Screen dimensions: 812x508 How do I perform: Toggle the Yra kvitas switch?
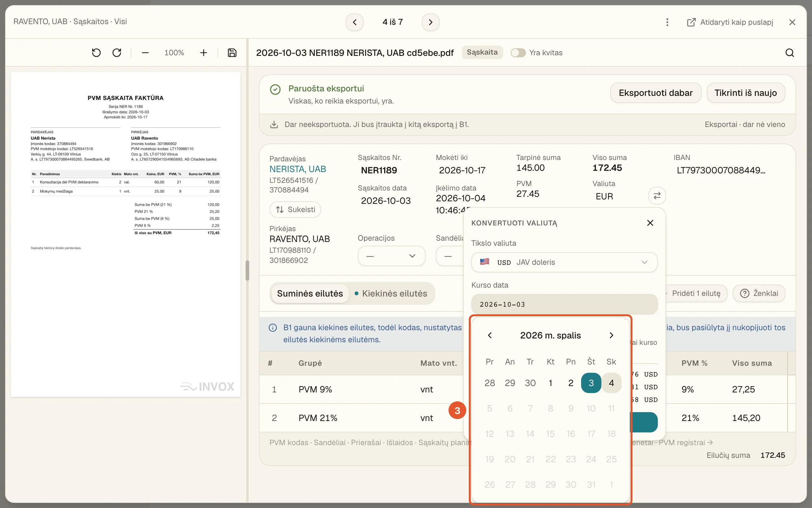pyautogui.click(x=518, y=53)
